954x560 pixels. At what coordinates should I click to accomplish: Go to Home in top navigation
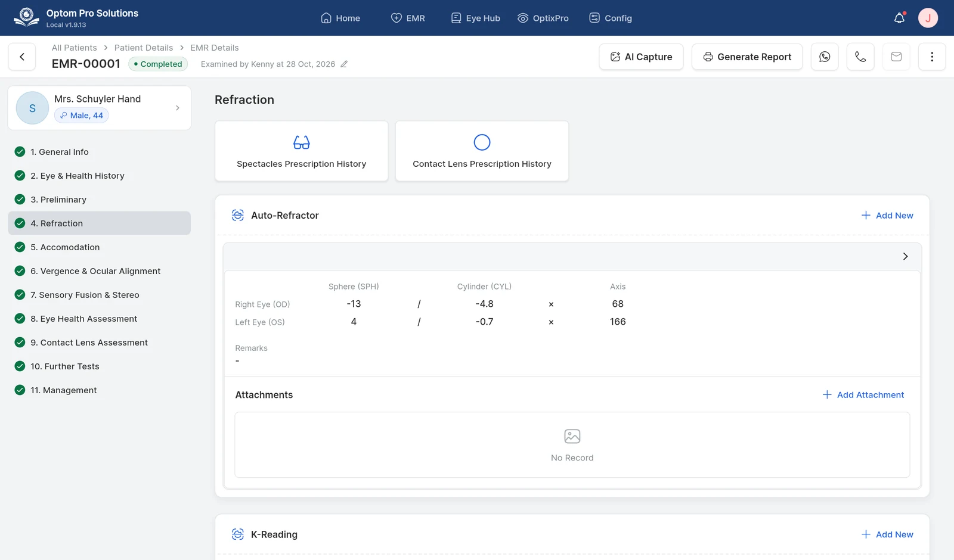pos(340,18)
